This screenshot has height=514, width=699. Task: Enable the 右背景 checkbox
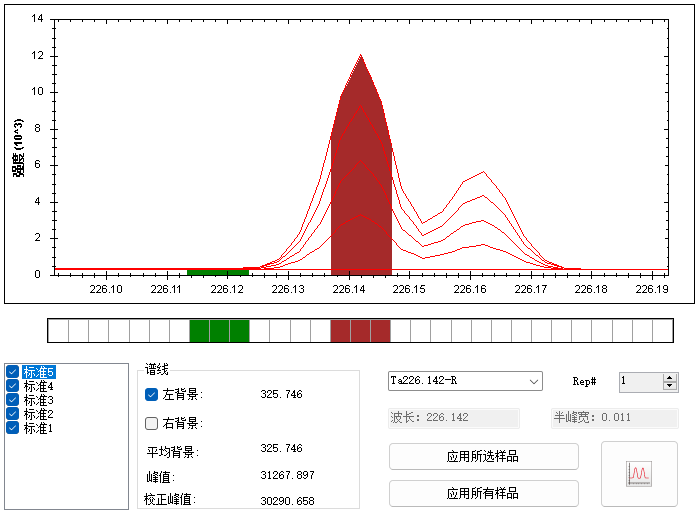(152, 423)
